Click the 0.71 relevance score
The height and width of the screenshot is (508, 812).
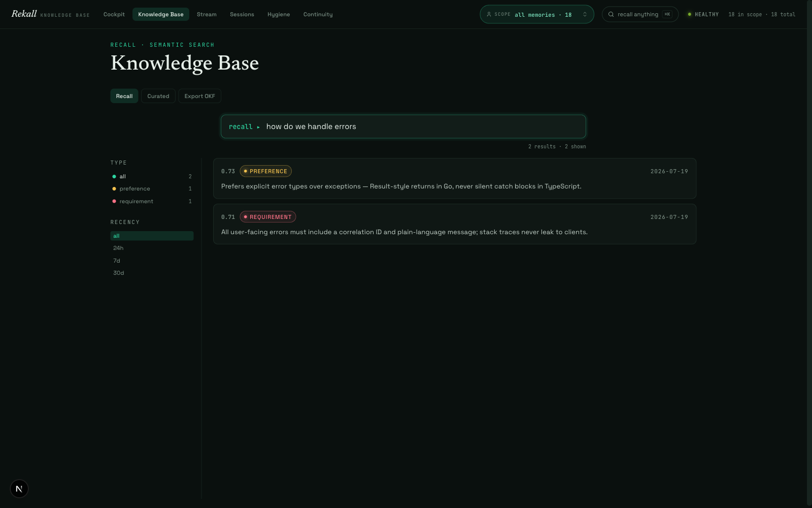228,217
